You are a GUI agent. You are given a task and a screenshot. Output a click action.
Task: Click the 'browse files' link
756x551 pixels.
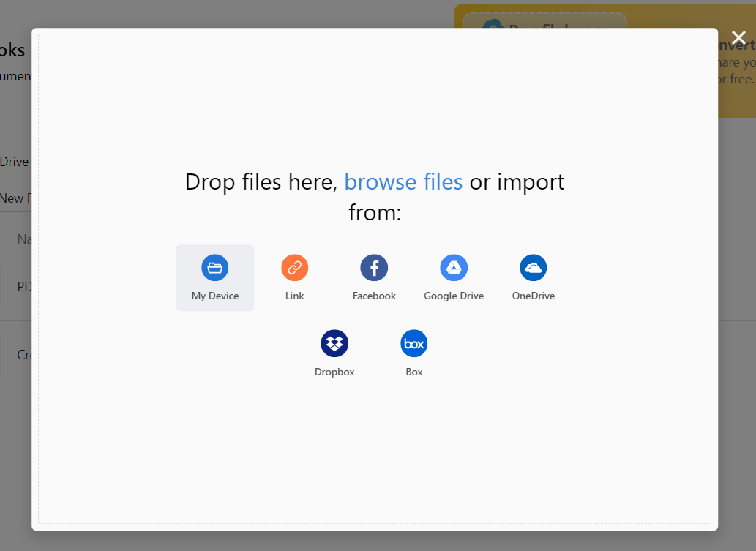403,181
